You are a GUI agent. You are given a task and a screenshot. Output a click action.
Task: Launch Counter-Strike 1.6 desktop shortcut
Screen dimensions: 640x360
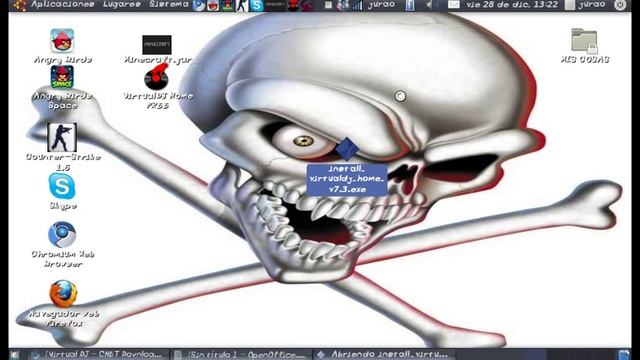(62, 138)
